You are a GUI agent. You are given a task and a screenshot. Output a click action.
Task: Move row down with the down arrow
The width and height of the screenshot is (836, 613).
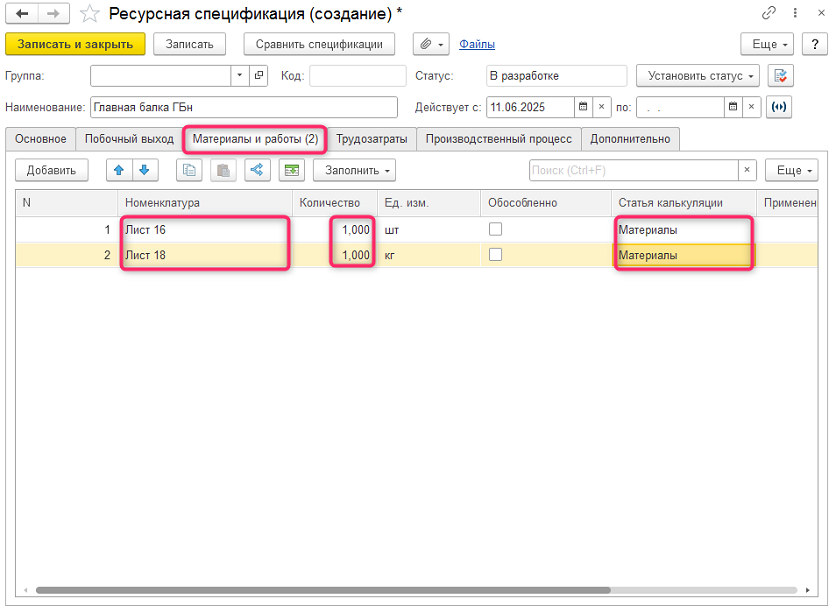[x=144, y=170]
